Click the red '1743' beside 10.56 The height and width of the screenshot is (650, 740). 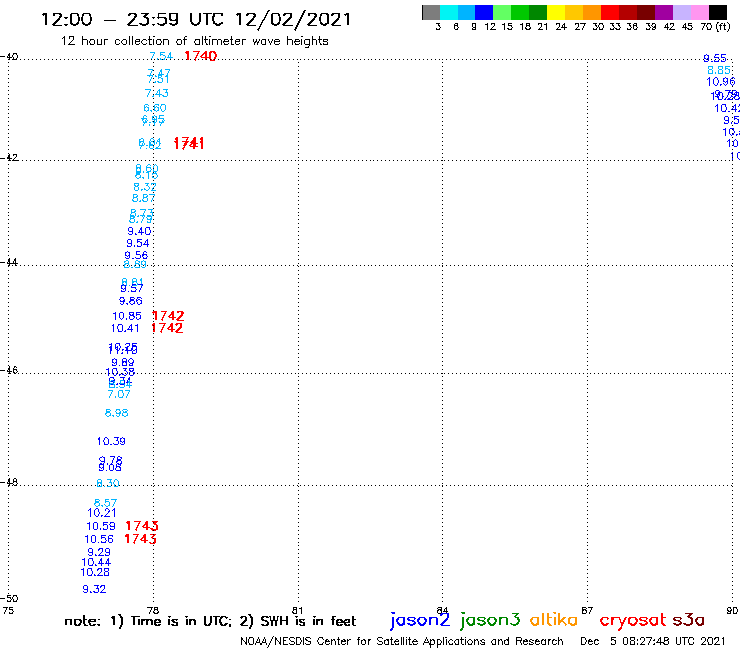(x=140, y=539)
